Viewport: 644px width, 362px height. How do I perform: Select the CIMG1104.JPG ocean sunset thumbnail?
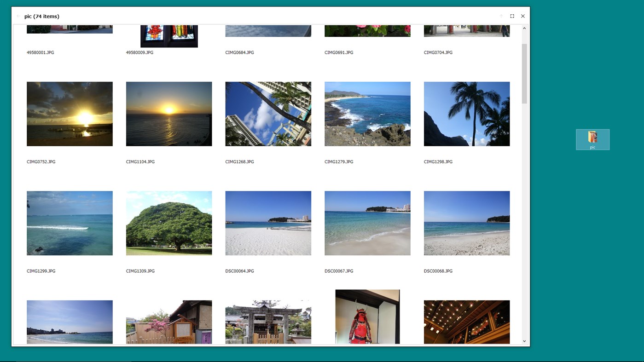(x=168, y=114)
